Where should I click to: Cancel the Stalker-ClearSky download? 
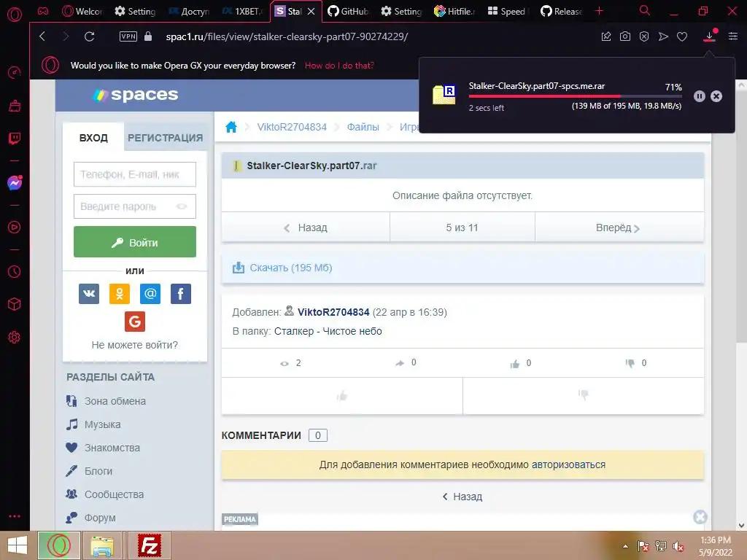click(716, 96)
